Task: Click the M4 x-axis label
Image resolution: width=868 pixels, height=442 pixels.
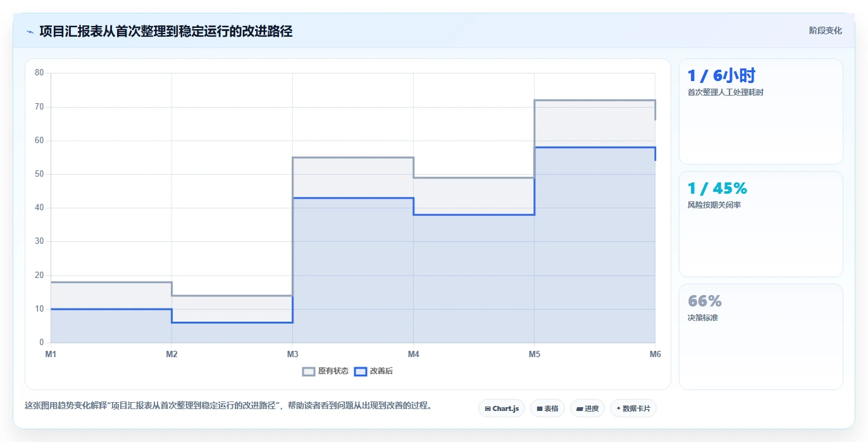Action: tap(413, 354)
